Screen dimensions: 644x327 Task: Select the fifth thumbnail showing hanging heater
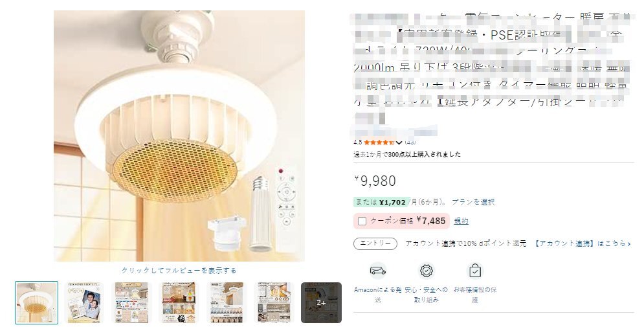[x=227, y=303]
